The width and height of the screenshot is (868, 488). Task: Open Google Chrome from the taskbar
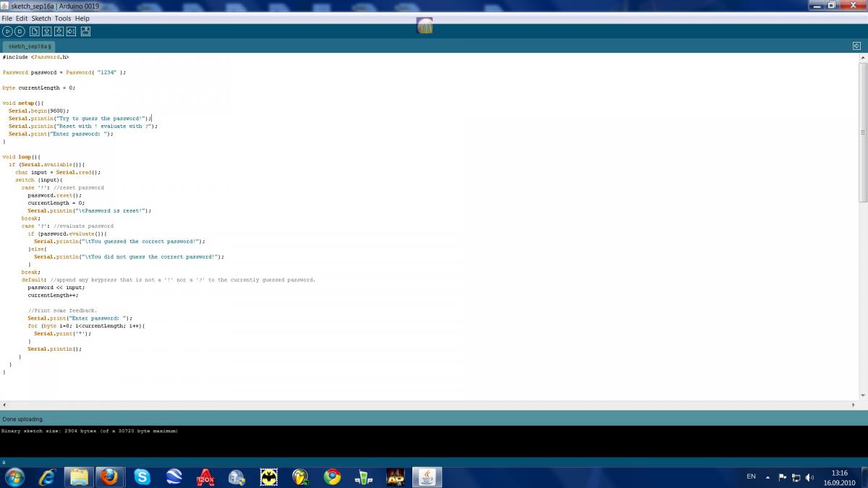332,477
